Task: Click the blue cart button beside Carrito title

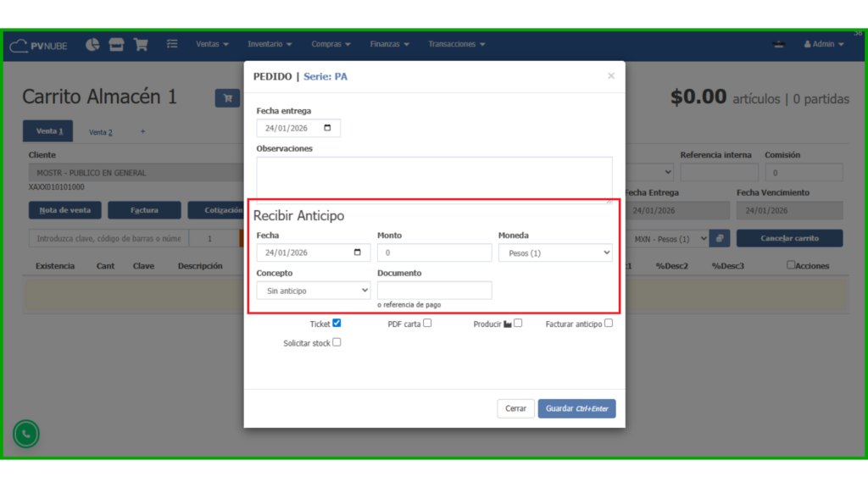Action: (227, 98)
